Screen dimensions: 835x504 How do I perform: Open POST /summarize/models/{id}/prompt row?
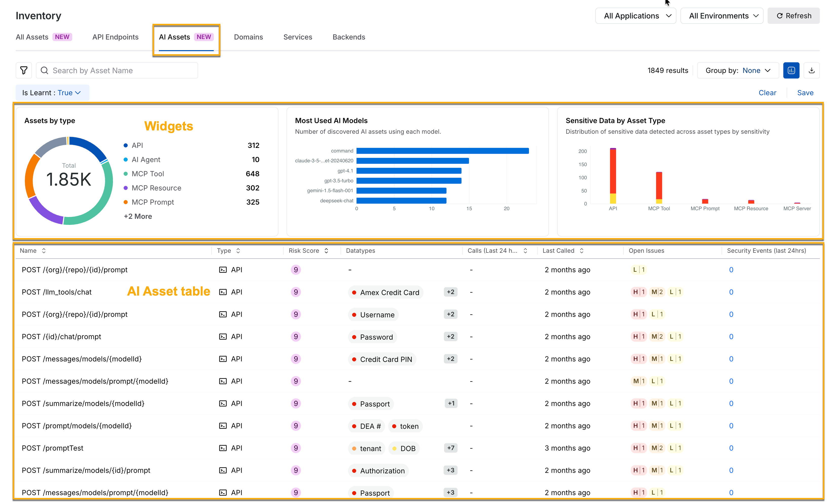pyautogui.click(x=86, y=470)
